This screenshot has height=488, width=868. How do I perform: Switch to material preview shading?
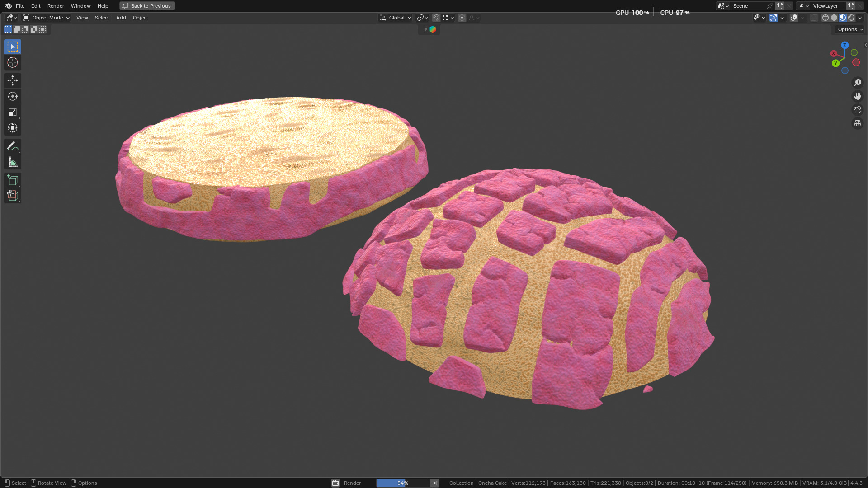coord(843,18)
